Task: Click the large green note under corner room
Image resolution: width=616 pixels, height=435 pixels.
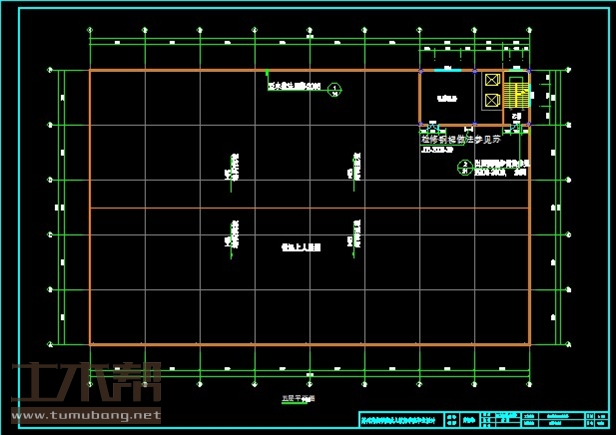Action: tap(473, 141)
